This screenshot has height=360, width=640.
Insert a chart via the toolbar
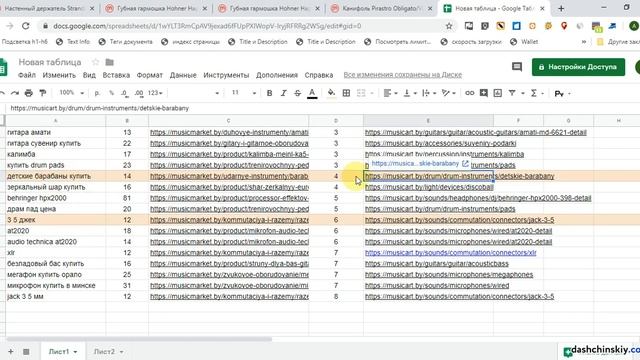coord(498,93)
